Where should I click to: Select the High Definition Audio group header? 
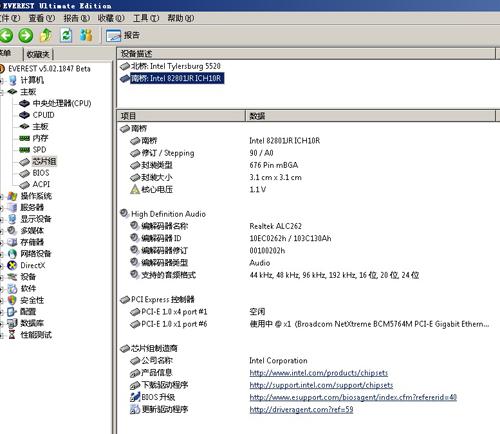pyautogui.click(x=163, y=214)
